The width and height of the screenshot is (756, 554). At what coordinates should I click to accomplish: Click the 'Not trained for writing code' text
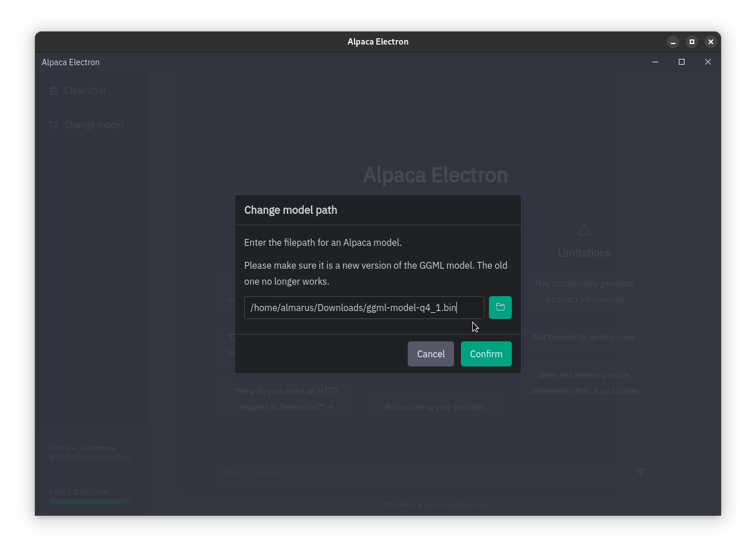point(584,337)
